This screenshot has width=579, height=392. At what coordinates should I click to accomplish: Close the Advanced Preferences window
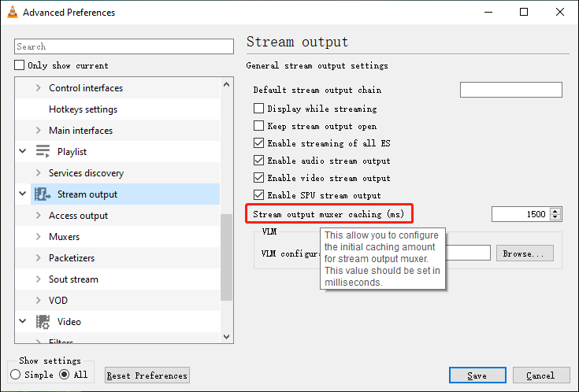(560, 12)
